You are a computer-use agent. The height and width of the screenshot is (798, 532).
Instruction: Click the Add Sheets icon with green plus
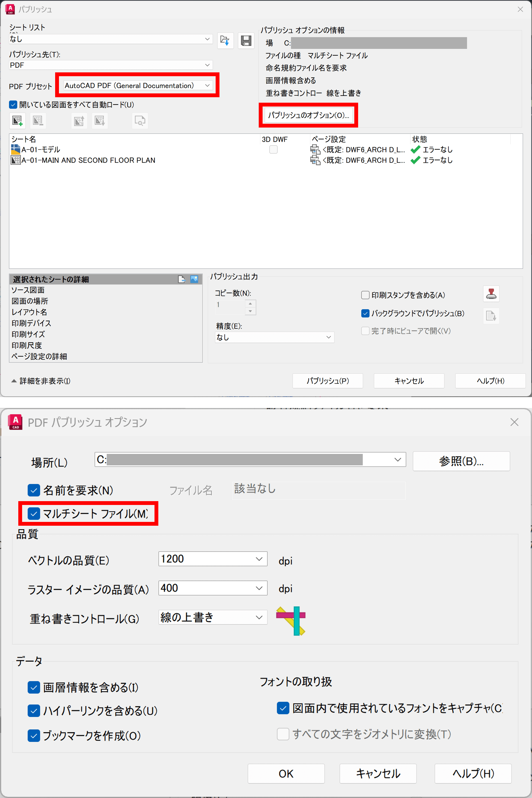17,120
